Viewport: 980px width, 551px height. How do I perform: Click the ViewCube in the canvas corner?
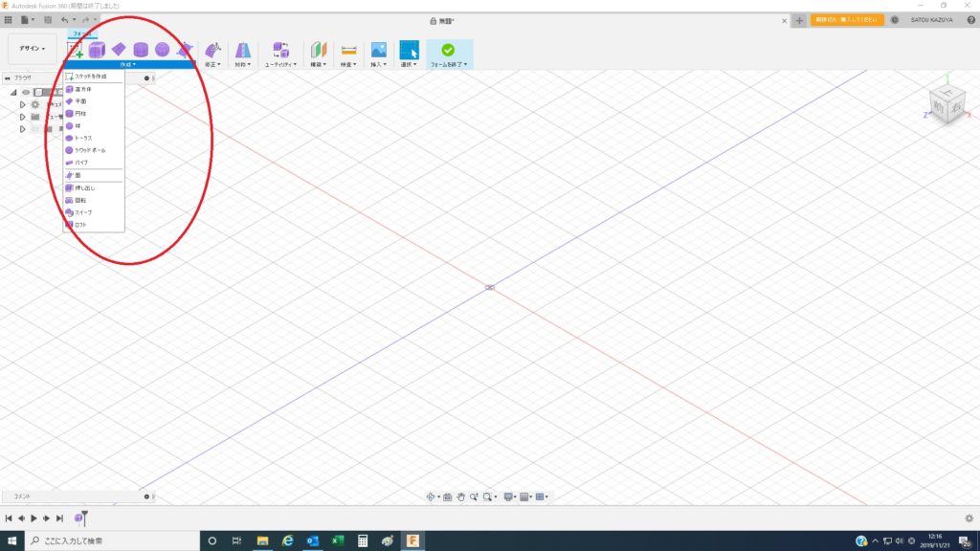click(947, 105)
